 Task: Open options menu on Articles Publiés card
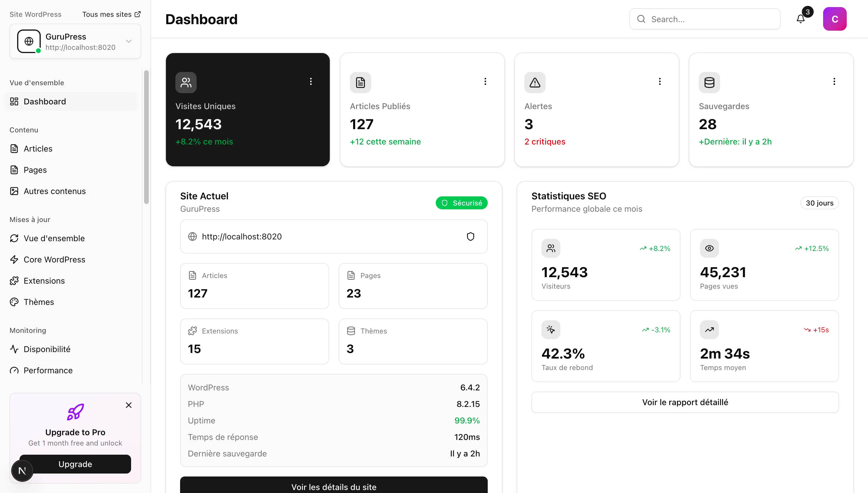(x=485, y=81)
